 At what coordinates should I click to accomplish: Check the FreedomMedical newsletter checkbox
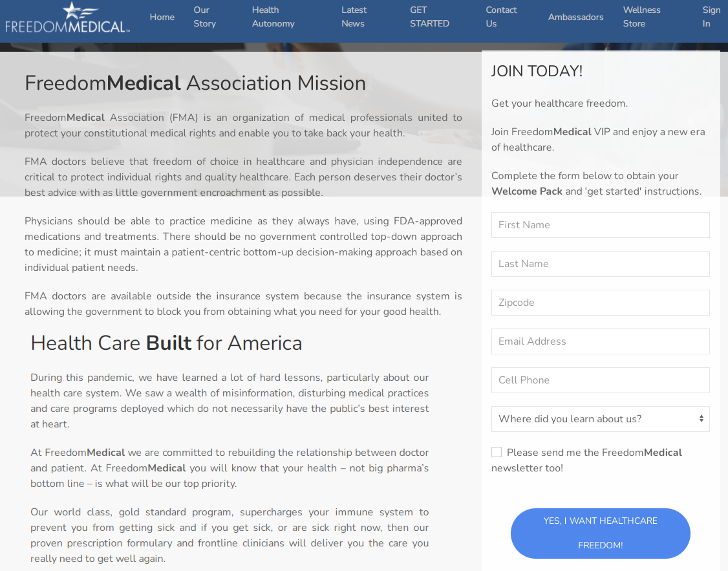point(497,452)
